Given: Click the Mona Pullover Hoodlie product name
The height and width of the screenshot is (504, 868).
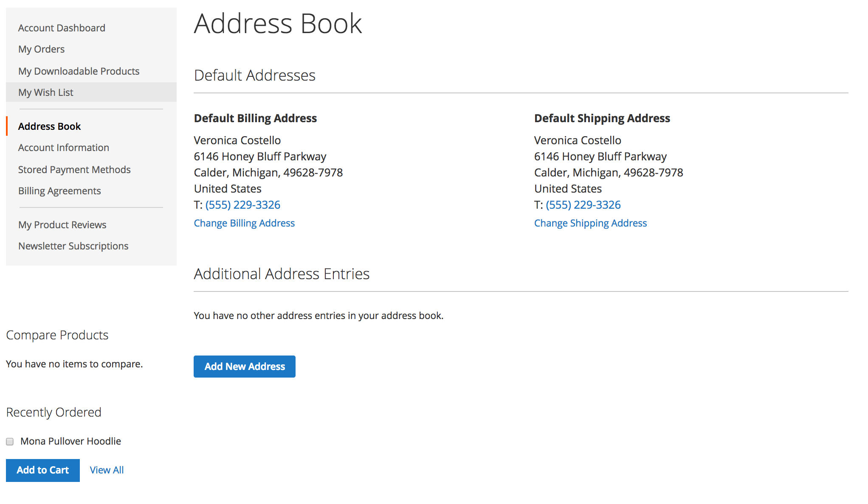Looking at the screenshot, I should click(x=71, y=441).
